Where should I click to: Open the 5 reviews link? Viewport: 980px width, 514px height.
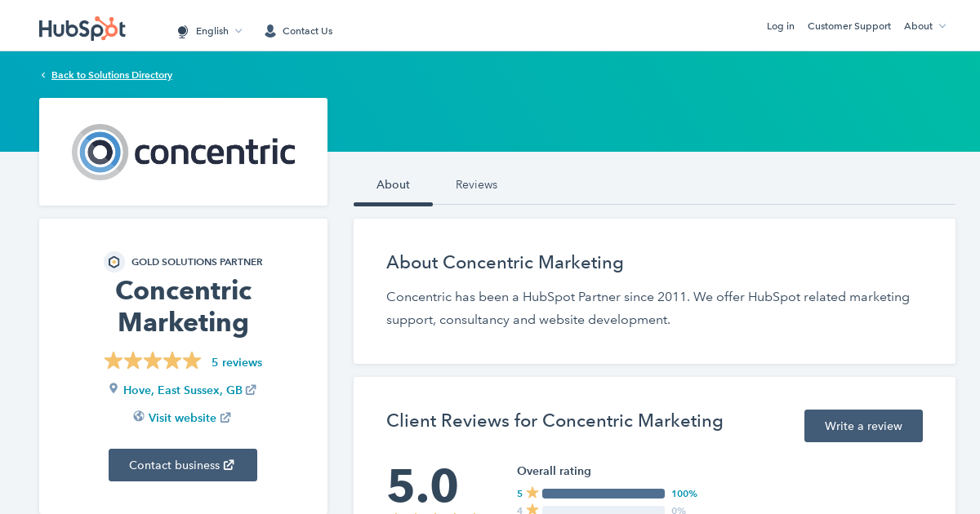click(236, 362)
